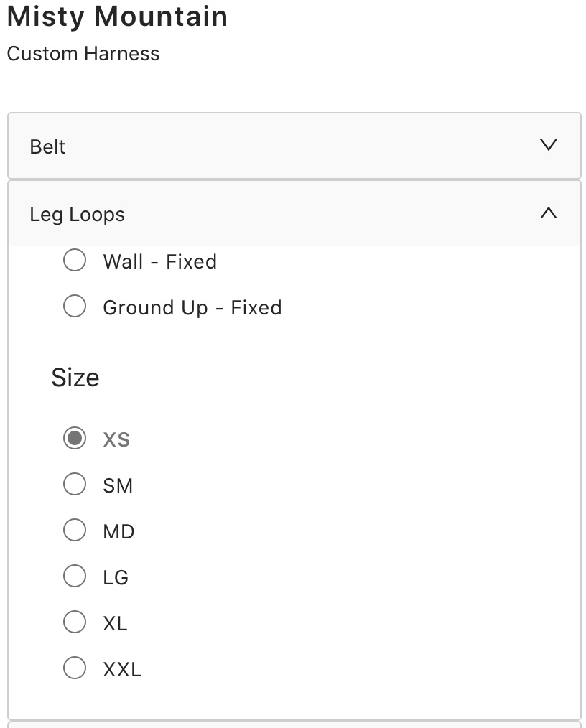Select the LG size radio circle
The height and width of the screenshot is (728, 586).
coord(75,576)
